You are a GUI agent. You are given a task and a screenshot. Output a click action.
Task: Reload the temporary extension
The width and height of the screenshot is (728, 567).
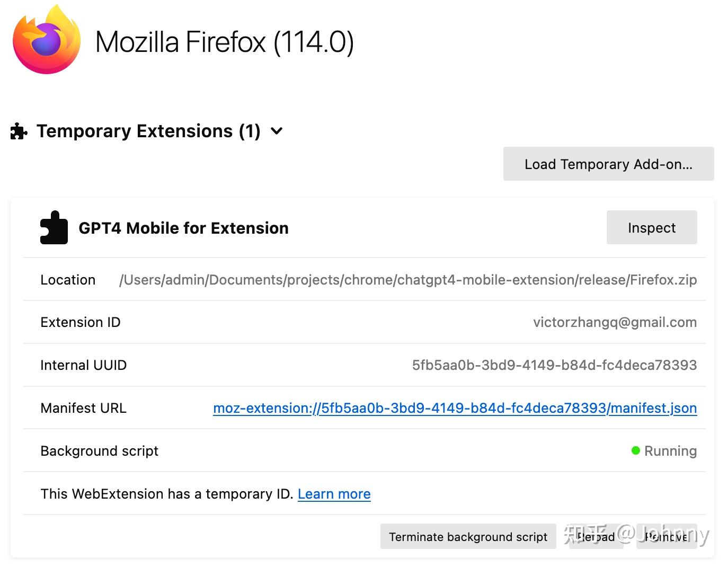(596, 537)
